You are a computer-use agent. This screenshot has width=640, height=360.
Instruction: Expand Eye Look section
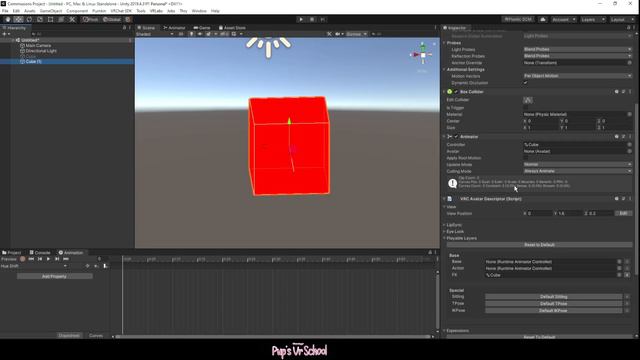tap(454, 231)
